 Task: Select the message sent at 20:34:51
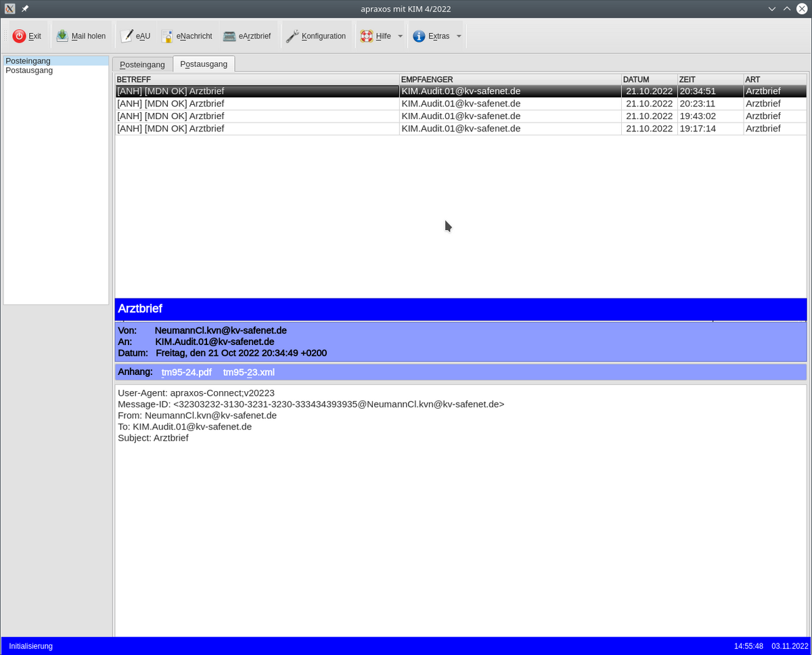pyautogui.click(x=461, y=91)
